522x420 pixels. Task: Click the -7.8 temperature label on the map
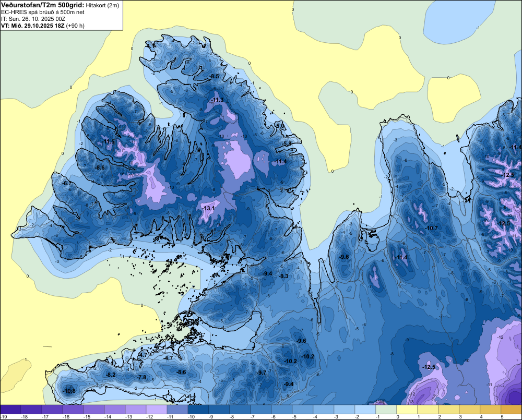[x=141, y=377]
